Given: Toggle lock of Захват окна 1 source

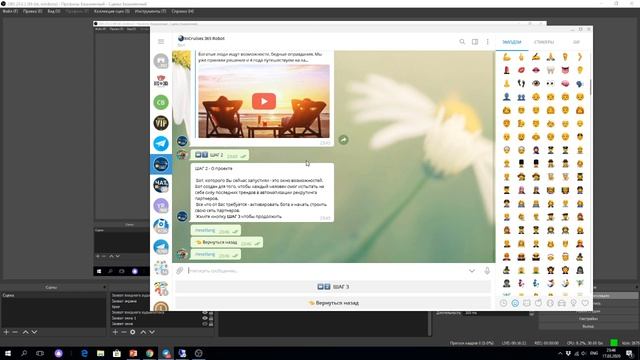Looking at the screenshot, I should coord(211,318).
